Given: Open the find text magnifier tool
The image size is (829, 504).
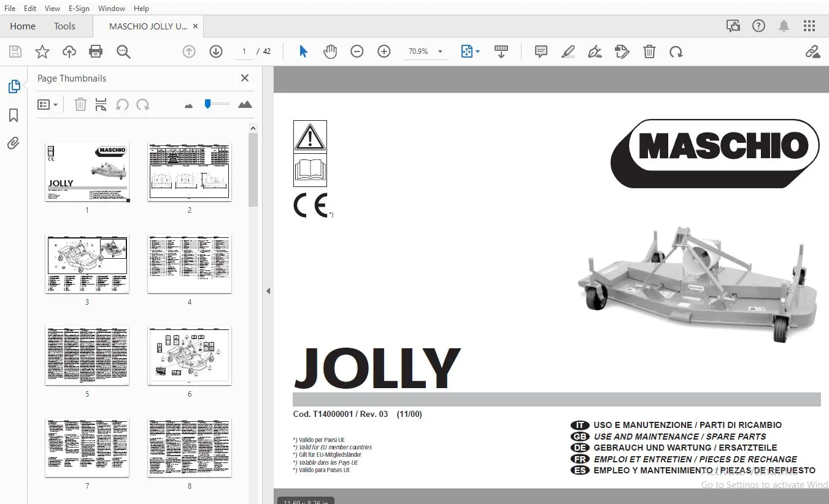Looking at the screenshot, I should (123, 52).
